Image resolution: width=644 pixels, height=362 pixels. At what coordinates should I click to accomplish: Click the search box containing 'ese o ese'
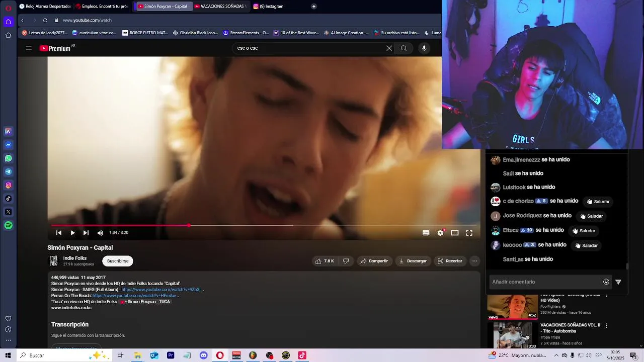[309, 48]
